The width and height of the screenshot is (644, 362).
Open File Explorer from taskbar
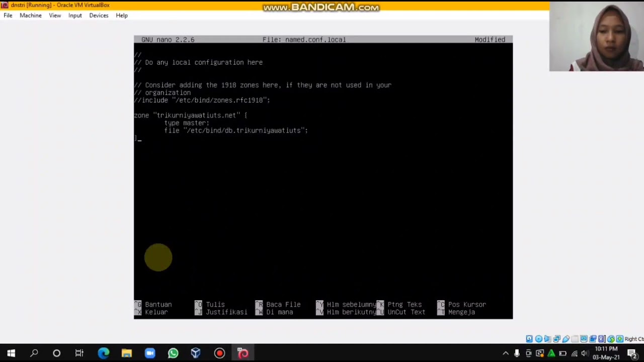(x=126, y=353)
